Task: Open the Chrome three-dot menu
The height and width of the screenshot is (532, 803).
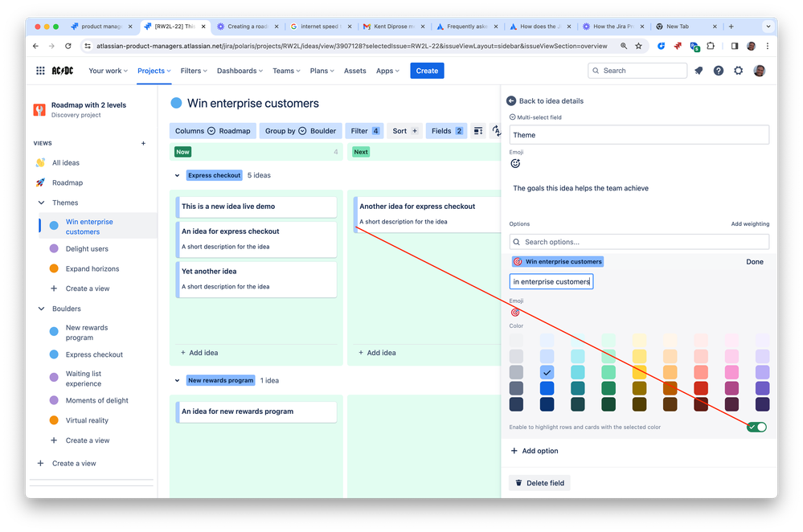Action: (767, 46)
